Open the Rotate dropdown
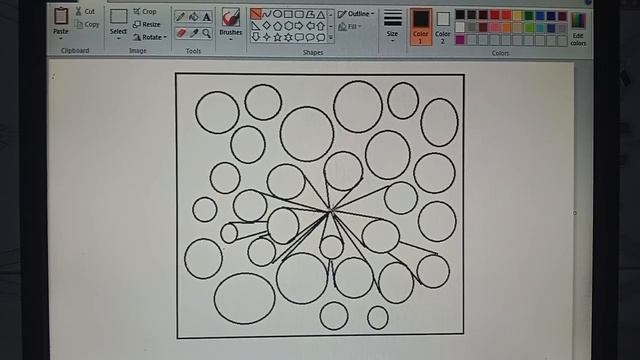The image size is (640, 360). point(150,37)
